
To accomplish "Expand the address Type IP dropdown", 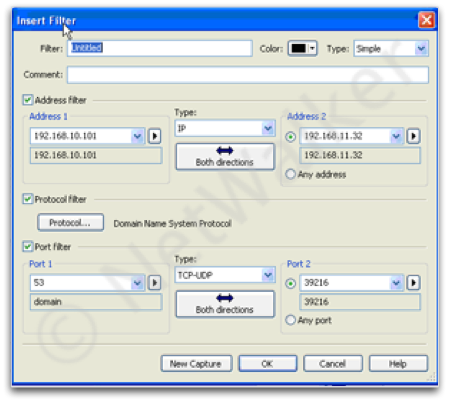I will click(x=225, y=128).
